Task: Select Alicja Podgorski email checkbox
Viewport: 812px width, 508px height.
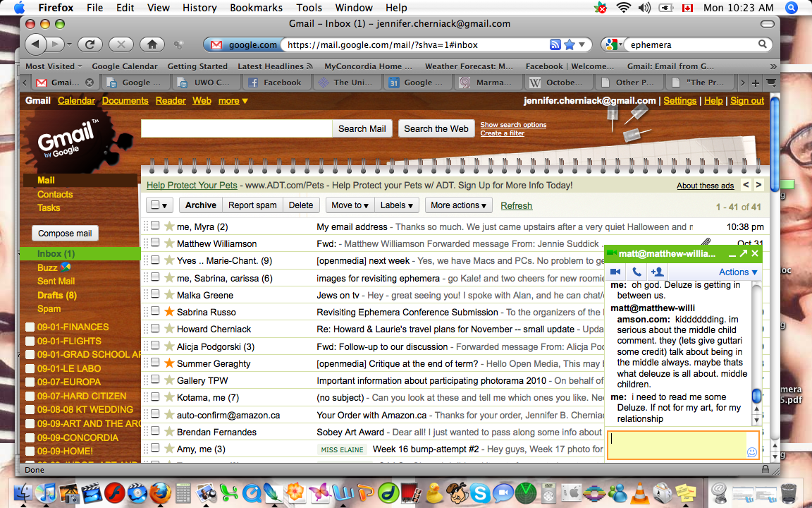Action: click(155, 346)
